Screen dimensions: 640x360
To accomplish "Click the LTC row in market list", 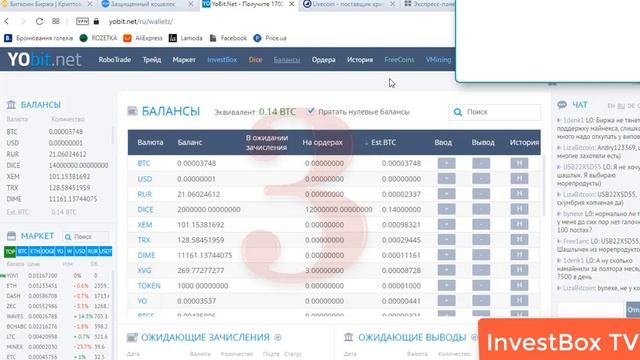I will 57,337.
